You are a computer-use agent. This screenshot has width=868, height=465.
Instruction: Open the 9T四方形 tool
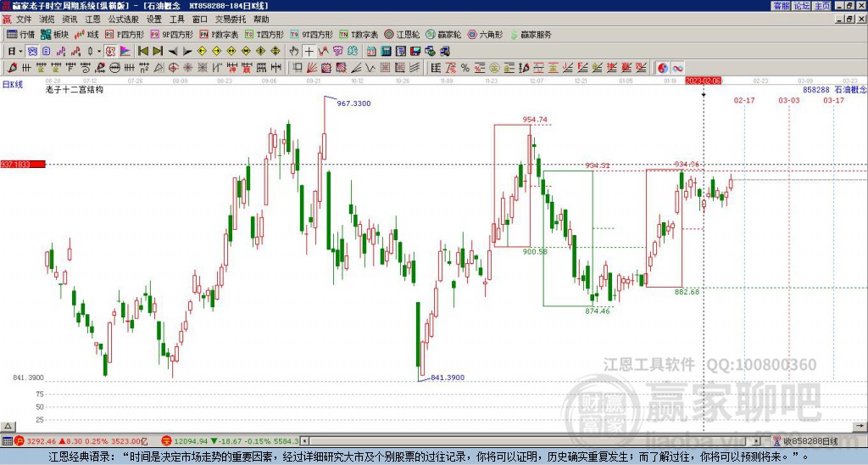pyautogui.click(x=312, y=34)
